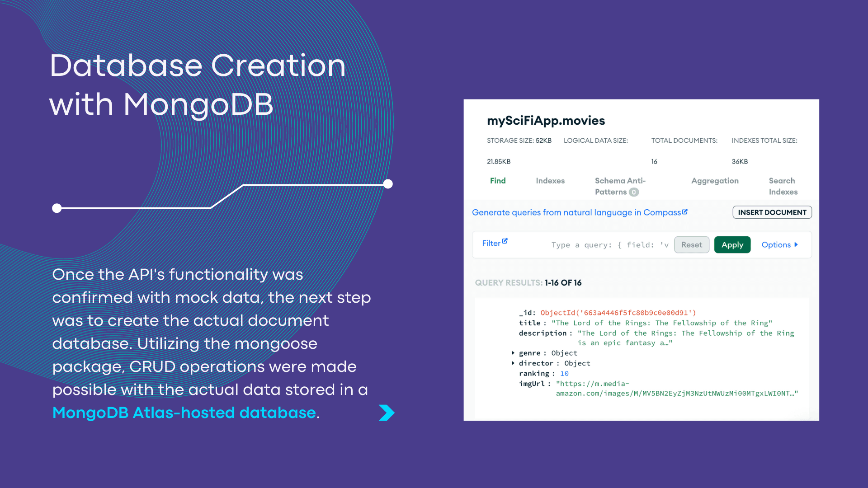
Task: Click the QUERY RESULTS 1-16 OF 16 label
Action: tap(528, 283)
